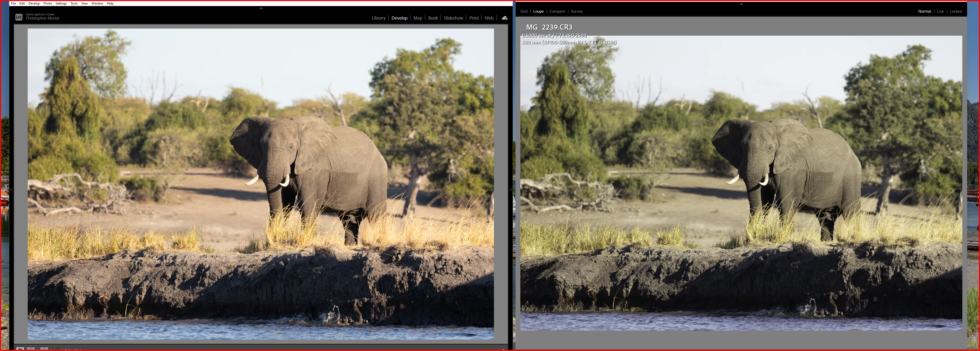
Task: Click the elephant photo in Develop view
Action: pos(261,184)
